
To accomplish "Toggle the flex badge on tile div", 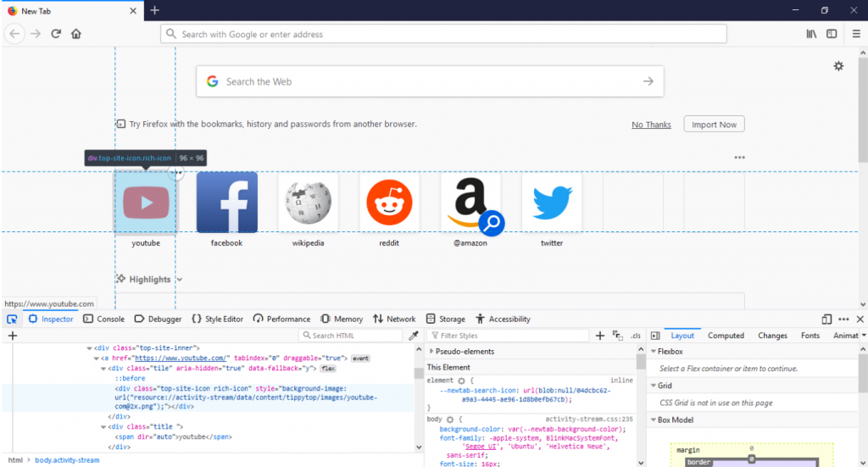I will [328, 369].
